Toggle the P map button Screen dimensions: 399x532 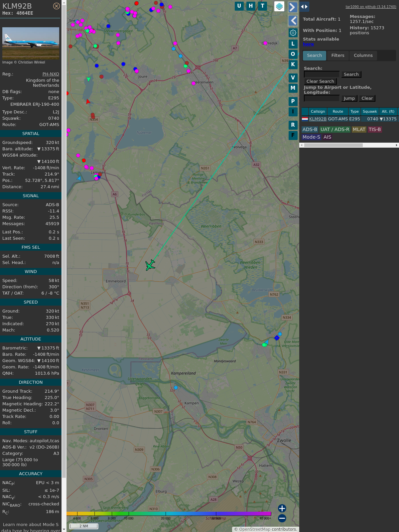(293, 101)
